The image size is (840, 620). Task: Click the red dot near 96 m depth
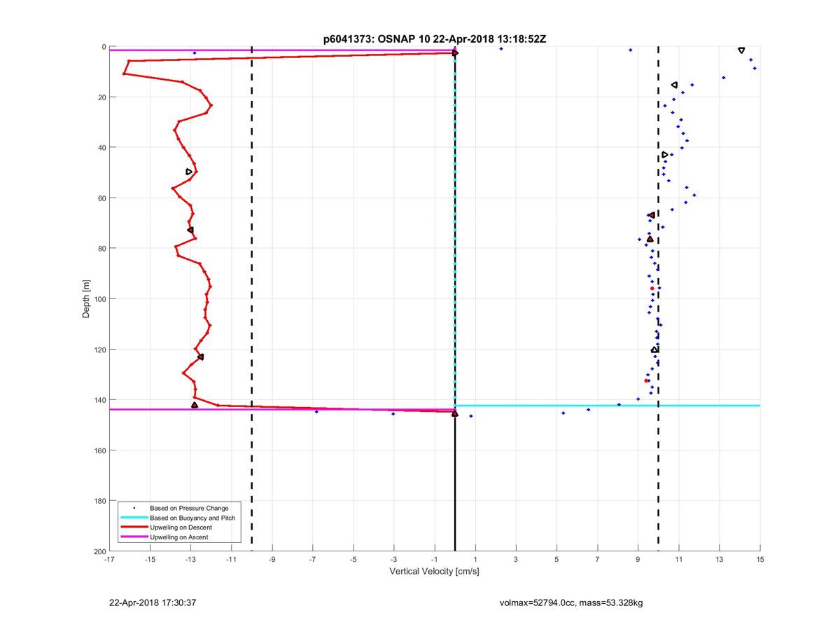(652, 288)
